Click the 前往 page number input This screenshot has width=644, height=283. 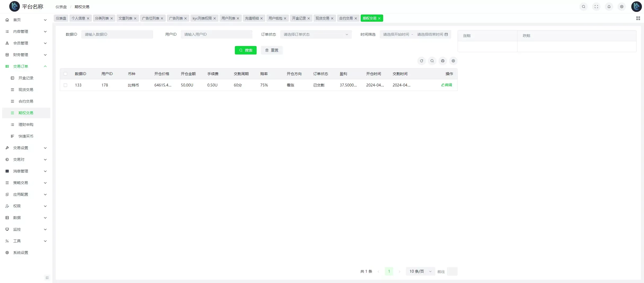tap(452, 271)
